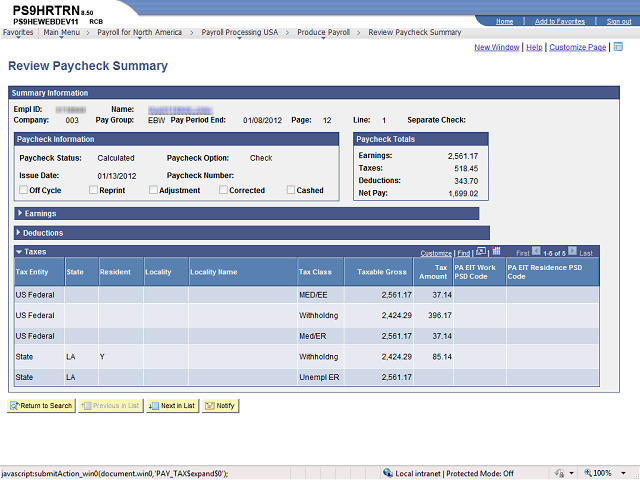
Task: Toggle the Corrected checkbox
Action: tap(223, 190)
